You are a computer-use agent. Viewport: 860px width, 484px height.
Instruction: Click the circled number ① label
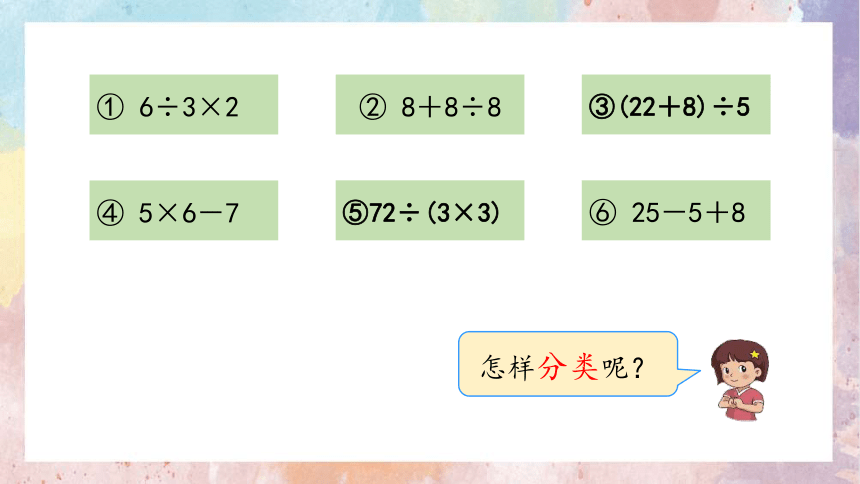[x=110, y=107]
